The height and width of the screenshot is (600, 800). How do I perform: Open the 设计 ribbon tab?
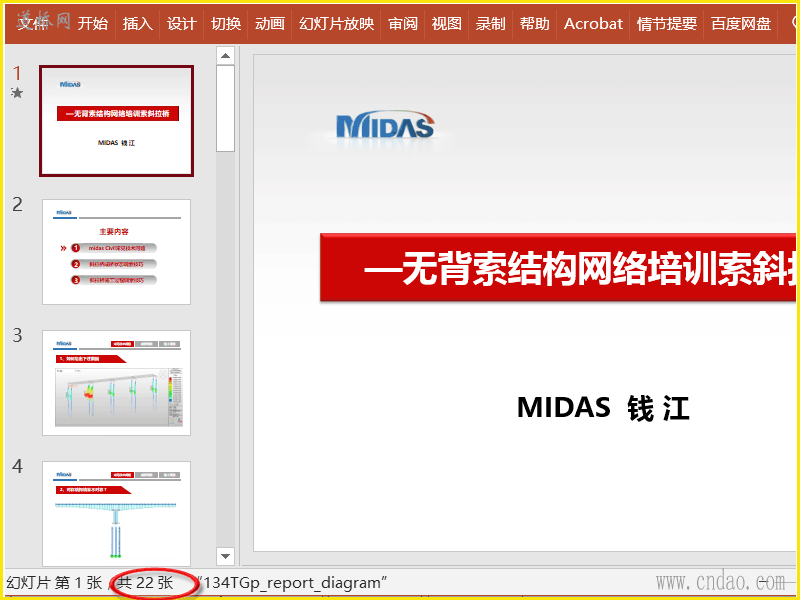182,23
